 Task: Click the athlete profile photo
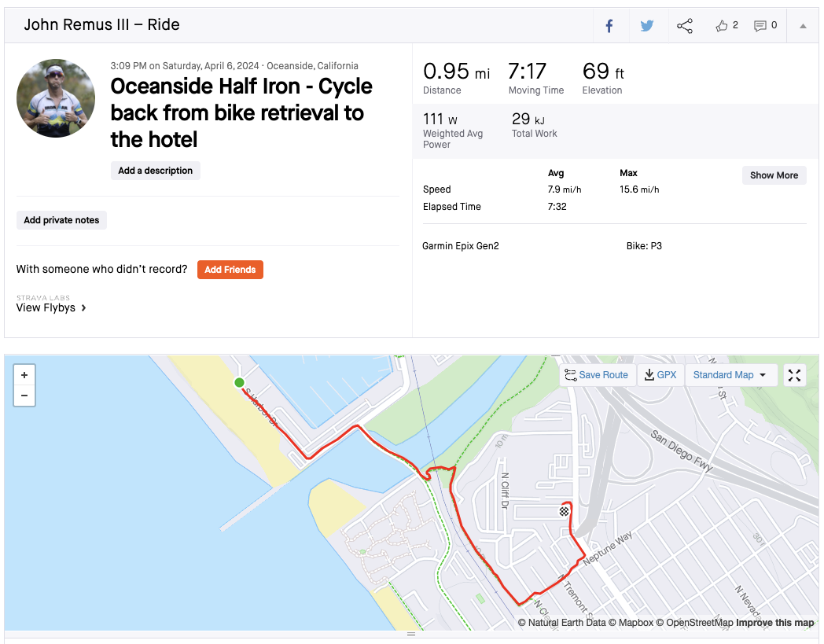tap(56, 98)
